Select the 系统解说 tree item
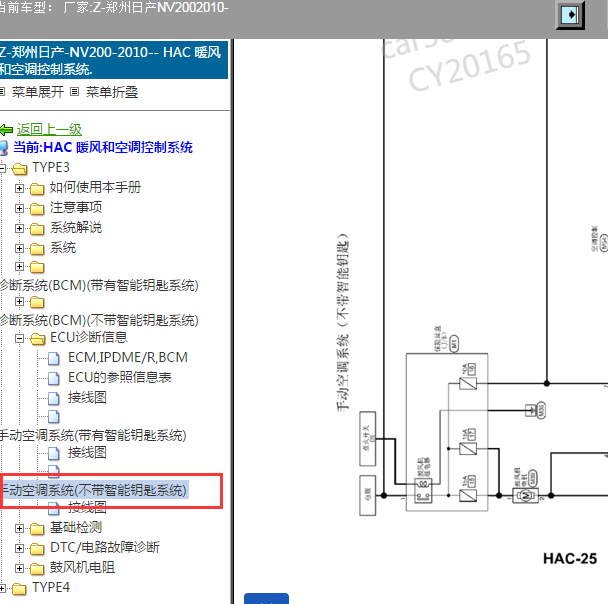The width and height of the screenshot is (608, 604). point(76,228)
